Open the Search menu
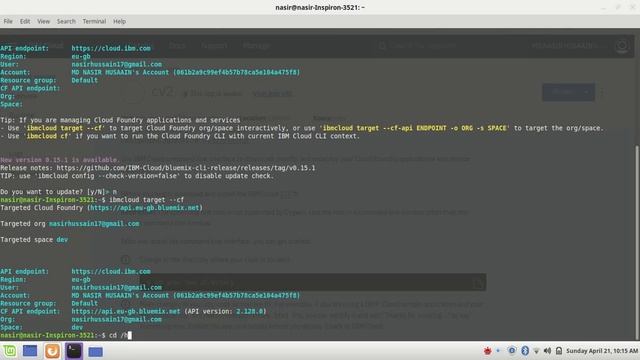Viewport: 640px width, 360px height. (66, 21)
